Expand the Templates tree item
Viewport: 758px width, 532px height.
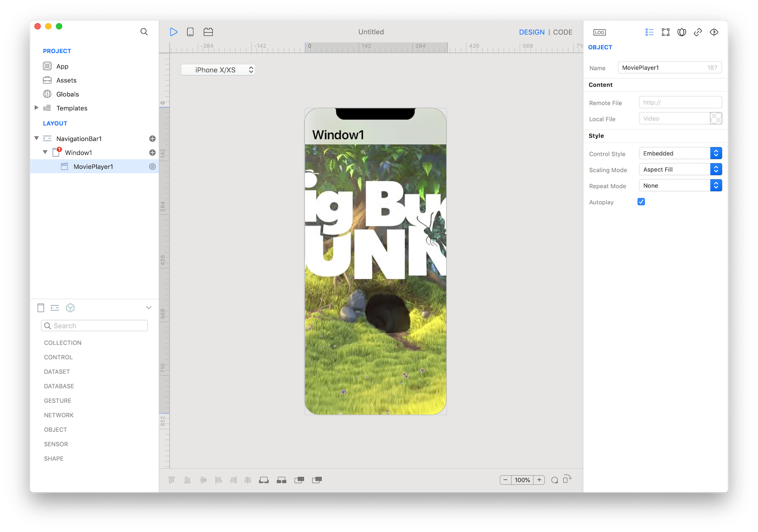click(x=36, y=108)
